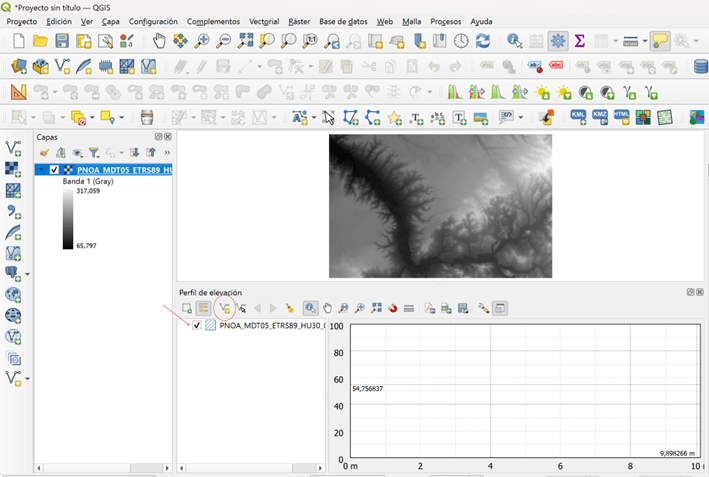709x477 pixels.
Task: Uncheck PNOA_MDT05 layer in elevation profile
Action: point(197,326)
